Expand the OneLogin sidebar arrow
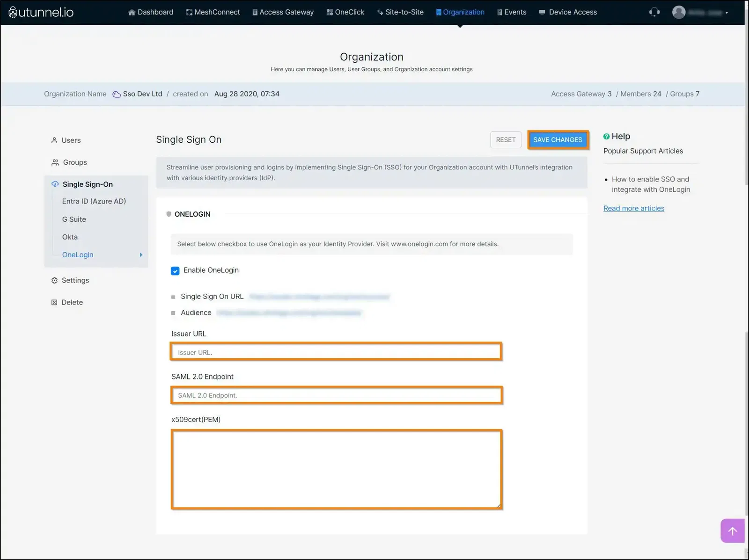The height and width of the screenshot is (560, 749). (x=141, y=255)
